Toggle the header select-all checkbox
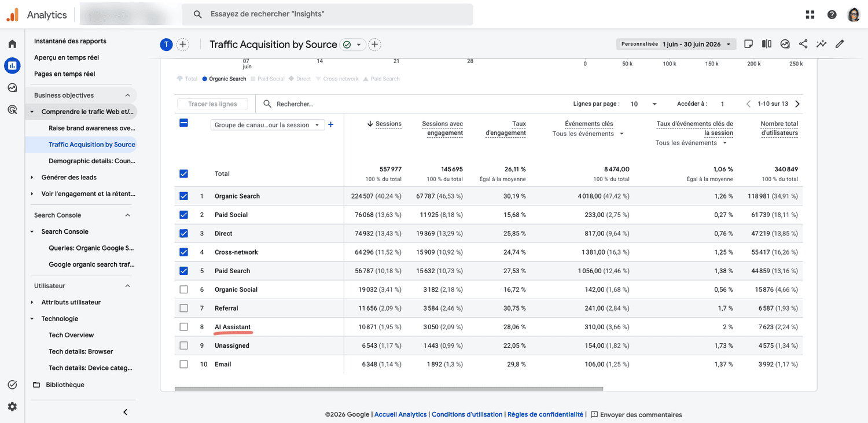Viewport: 868px width, 423px height. pos(183,123)
